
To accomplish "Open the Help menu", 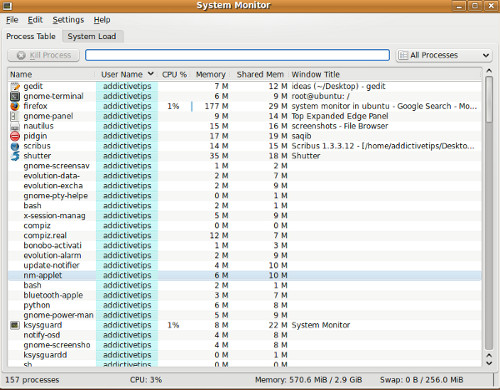I will coord(102,20).
